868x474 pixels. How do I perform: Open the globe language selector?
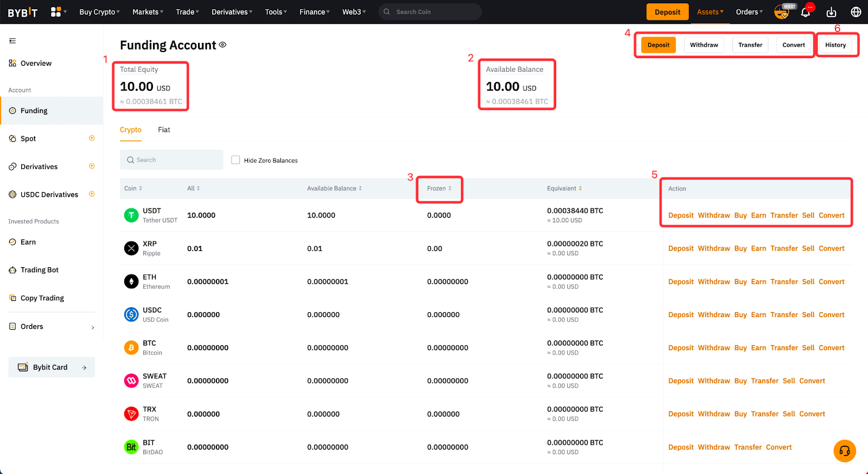(x=856, y=12)
